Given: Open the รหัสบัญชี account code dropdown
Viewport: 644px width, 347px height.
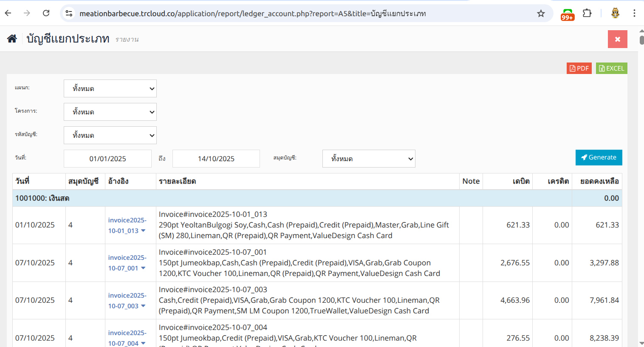Looking at the screenshot, I should [110, 135].
